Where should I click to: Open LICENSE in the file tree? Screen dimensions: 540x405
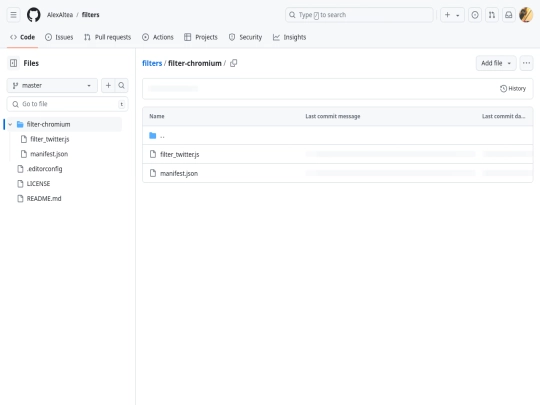tap(38, 184)
